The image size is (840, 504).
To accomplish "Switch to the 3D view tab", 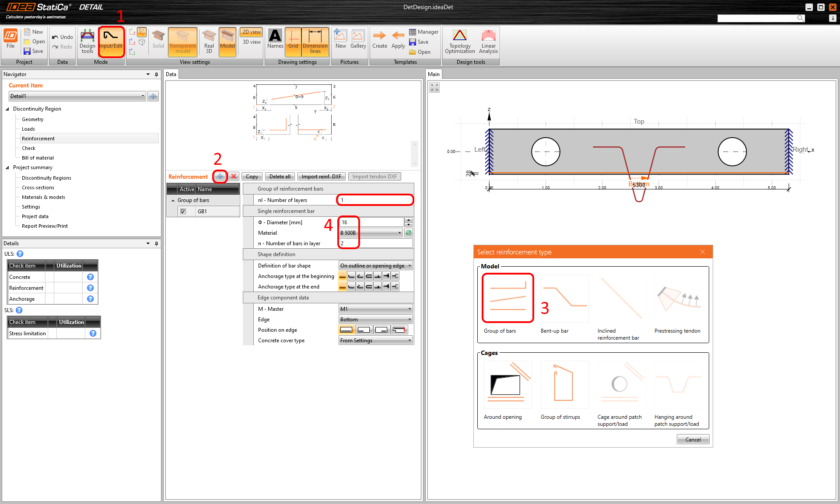I will [x=252, y=42].
